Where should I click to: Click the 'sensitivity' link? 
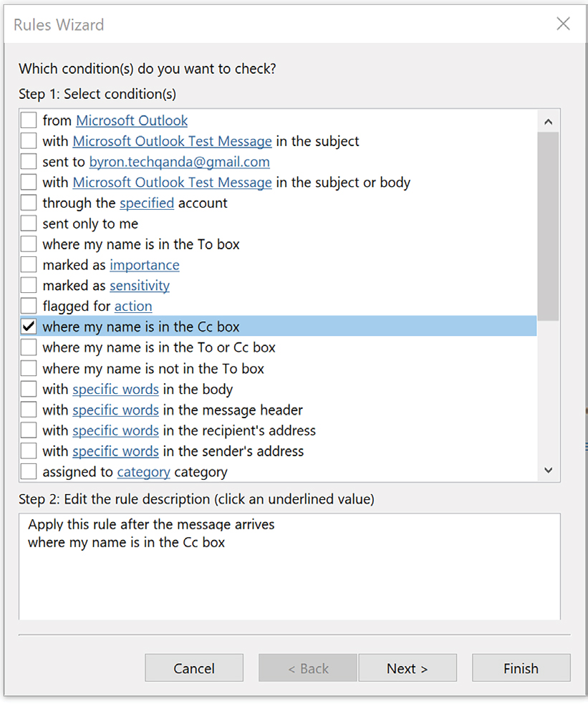[139, 286]
